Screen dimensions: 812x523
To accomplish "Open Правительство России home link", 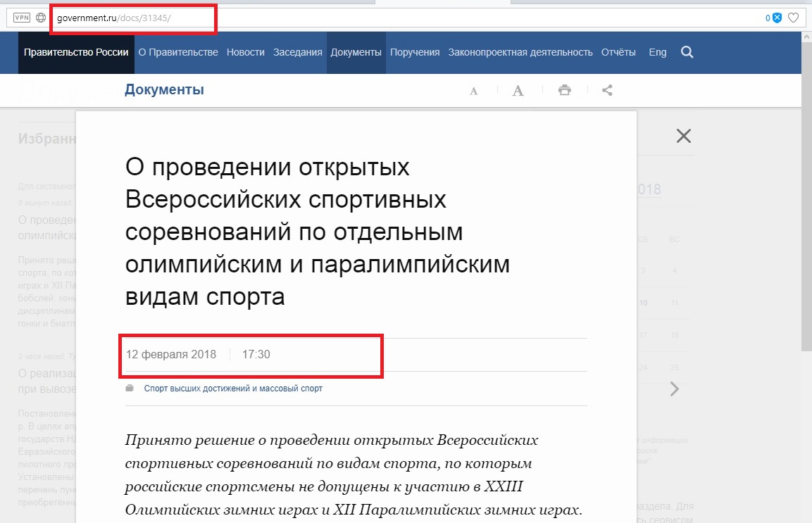I will [x=76, y=52].
